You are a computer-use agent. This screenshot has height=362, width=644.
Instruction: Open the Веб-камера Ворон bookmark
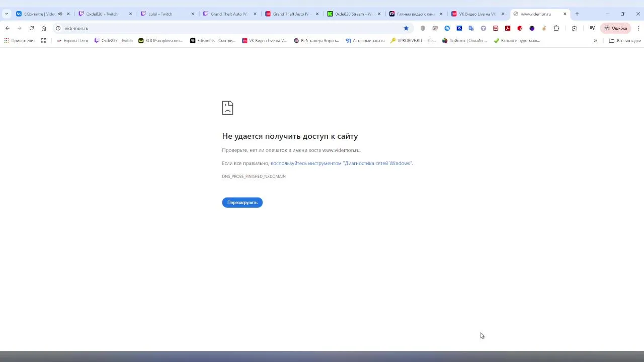316,41
